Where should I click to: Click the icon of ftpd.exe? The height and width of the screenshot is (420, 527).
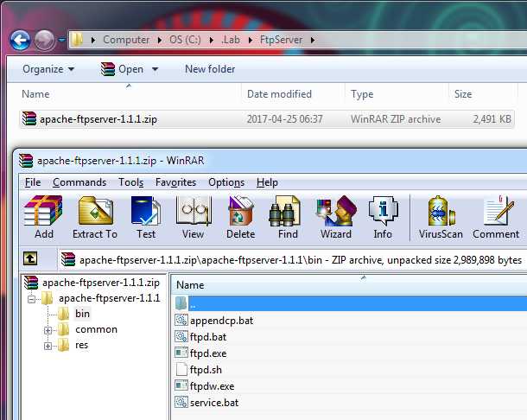[181, 353]
